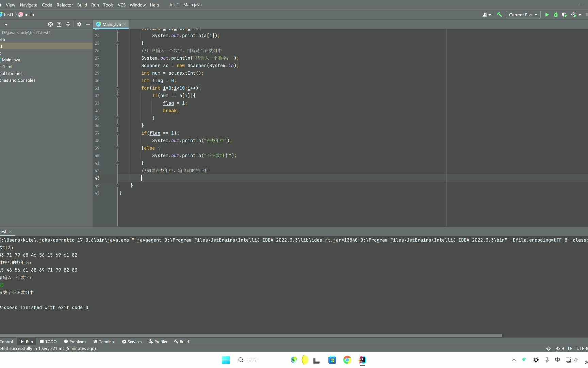Screen dimensions: 588x368
Task: Click the locate opened file crosshair icon
Action: point(50,24)
